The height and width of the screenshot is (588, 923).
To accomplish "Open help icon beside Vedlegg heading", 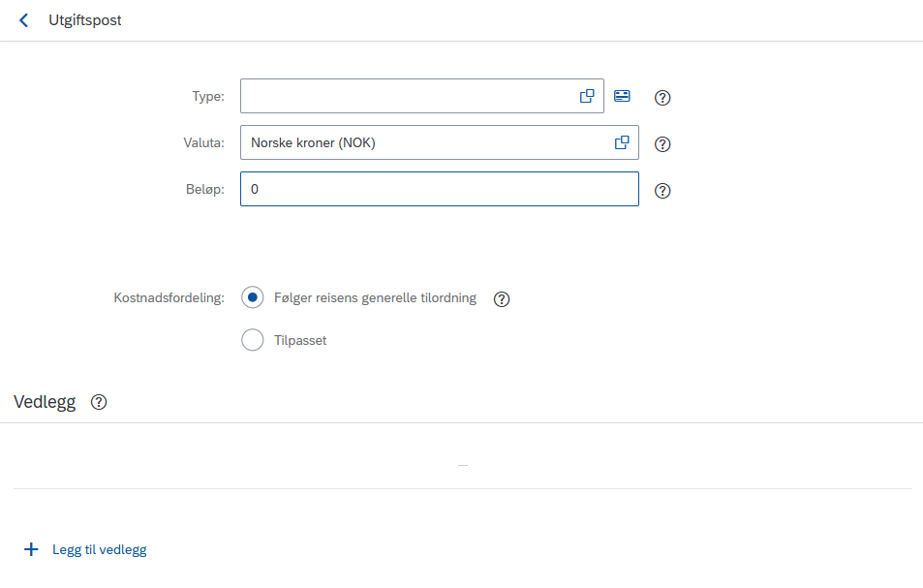I will pos(99,402).
